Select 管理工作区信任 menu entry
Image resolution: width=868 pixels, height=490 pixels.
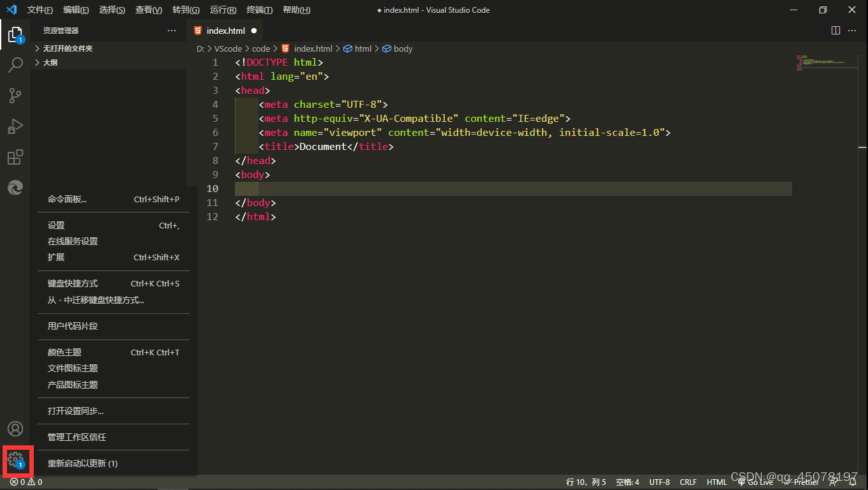click(114, 437)
